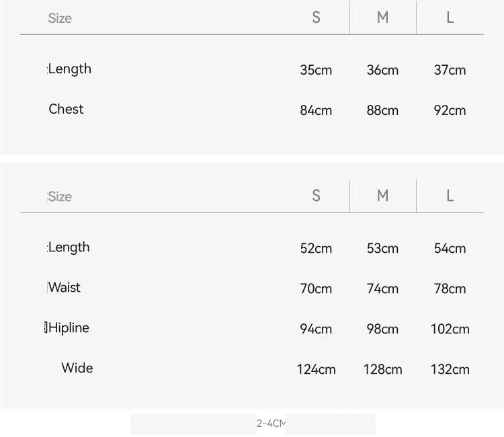504x437 pixels.
Task: Click the Wide row label
Action: coord(77,368)
